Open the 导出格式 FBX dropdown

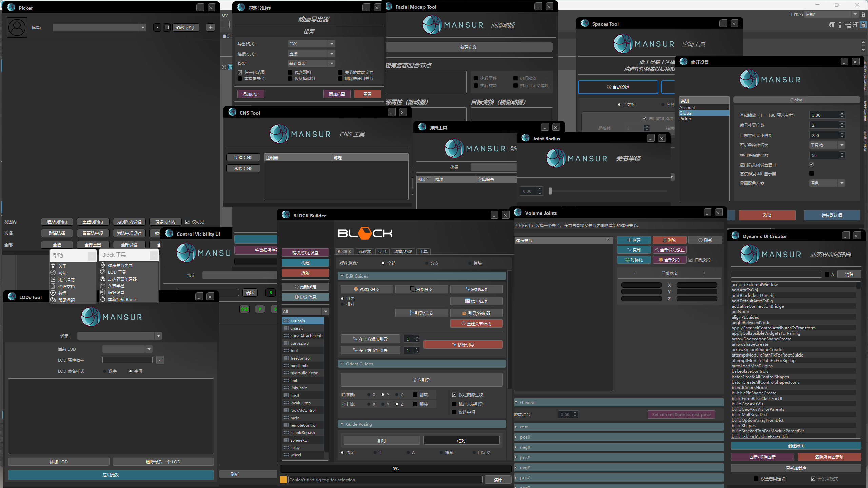click(x=311, y=44)
